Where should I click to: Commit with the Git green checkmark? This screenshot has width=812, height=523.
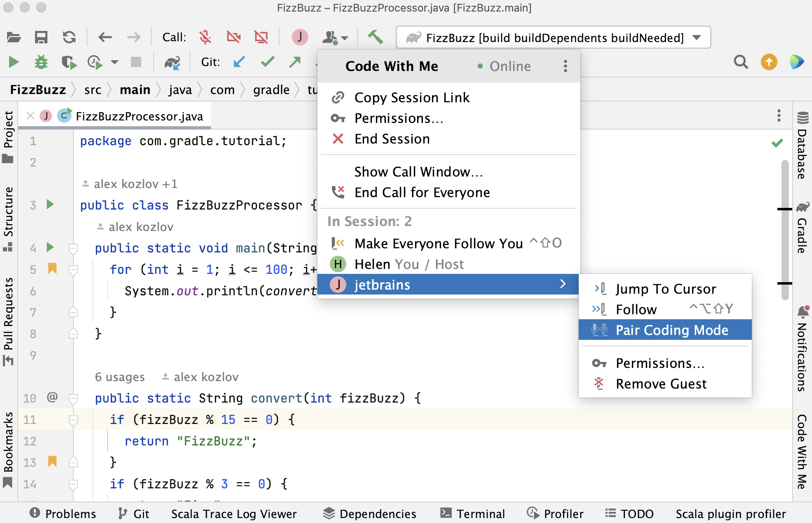click(268, 62)
